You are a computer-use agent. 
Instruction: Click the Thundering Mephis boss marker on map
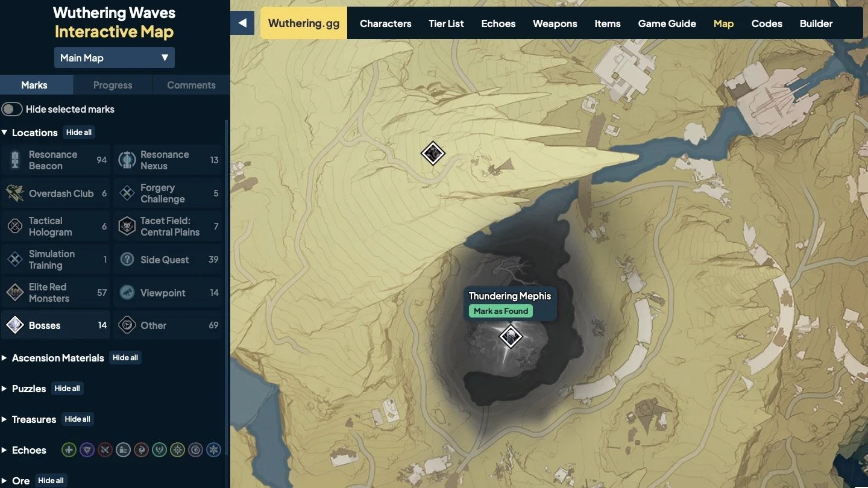point(511,336)
